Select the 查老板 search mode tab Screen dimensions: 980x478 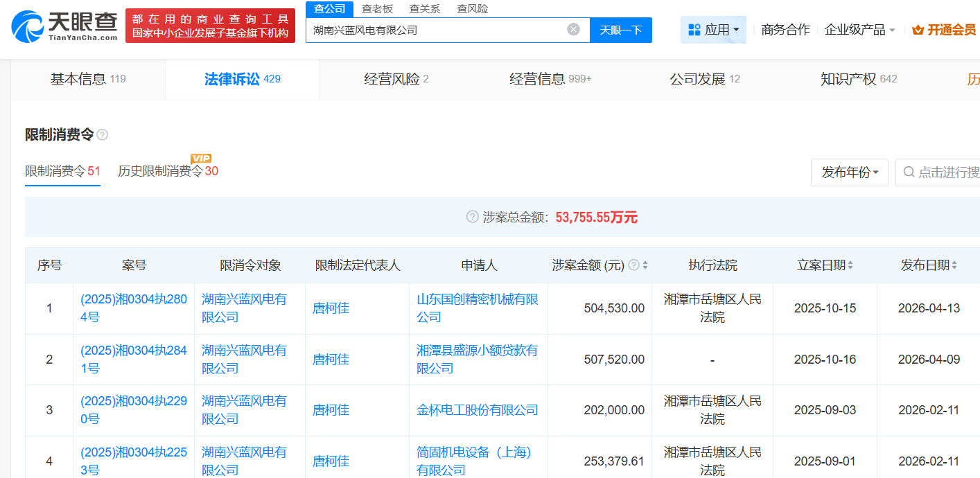[x=378, y=8]
